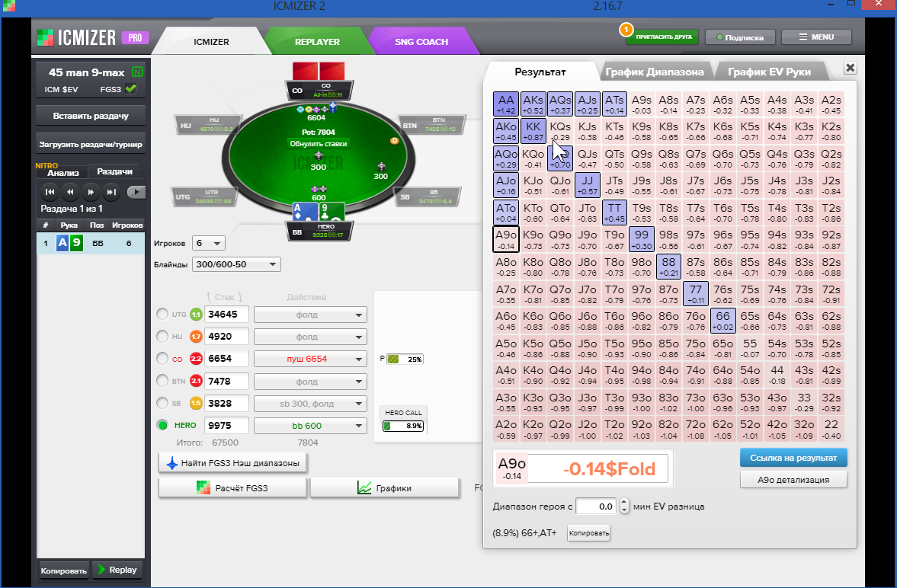Viewport: 897px width, 588px height.
Task: Open the SB action dropdown
Action: click(x=310, y=404)
